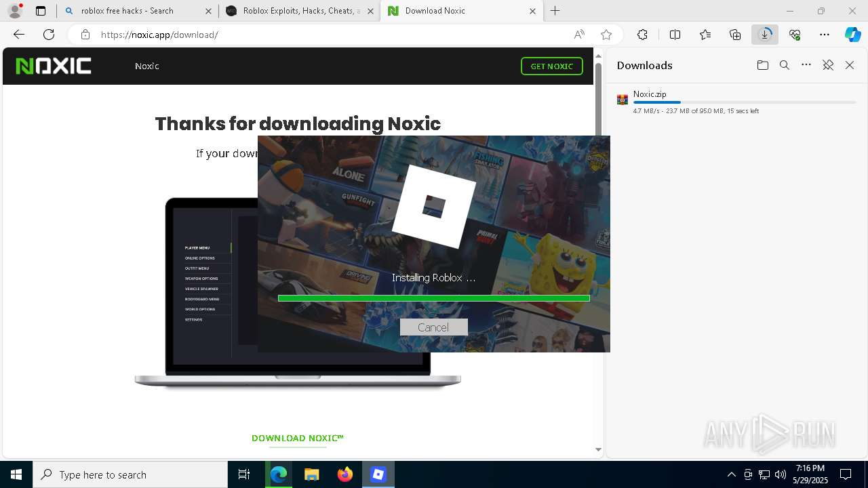Click the Roblox logo in installer

[x=434, y=206]
